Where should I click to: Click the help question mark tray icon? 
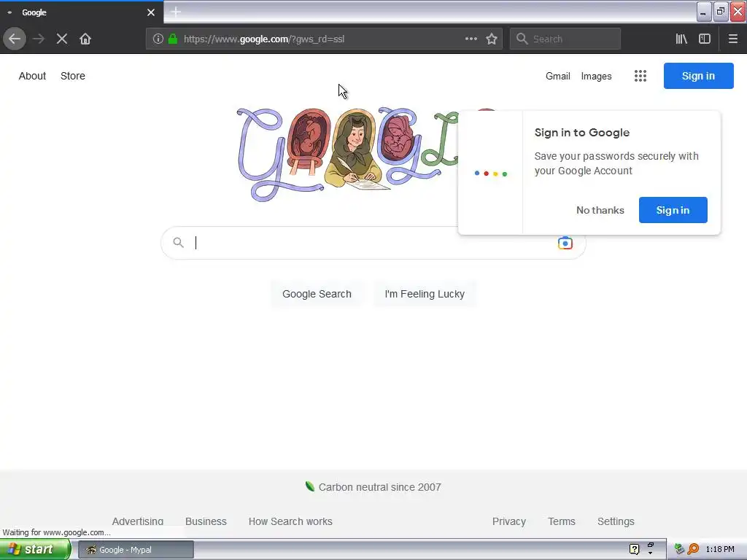[x=634, y=550]
